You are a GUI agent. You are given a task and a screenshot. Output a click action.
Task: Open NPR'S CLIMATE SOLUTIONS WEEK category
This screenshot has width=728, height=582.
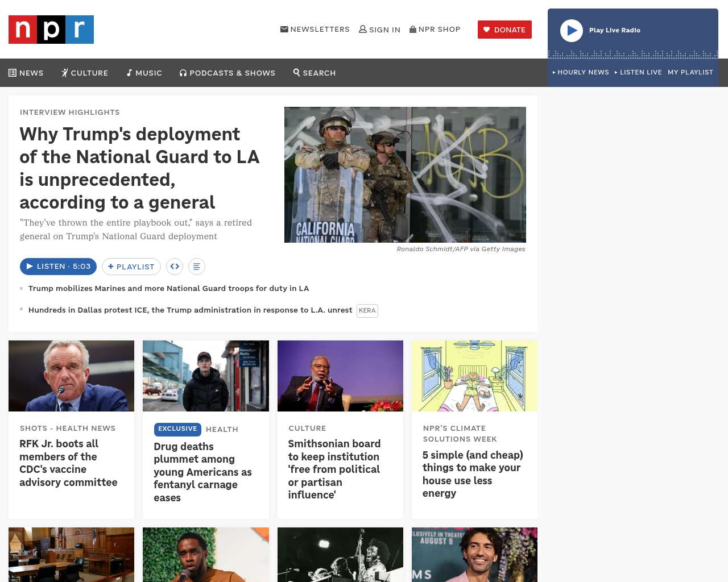pos(460,434)
